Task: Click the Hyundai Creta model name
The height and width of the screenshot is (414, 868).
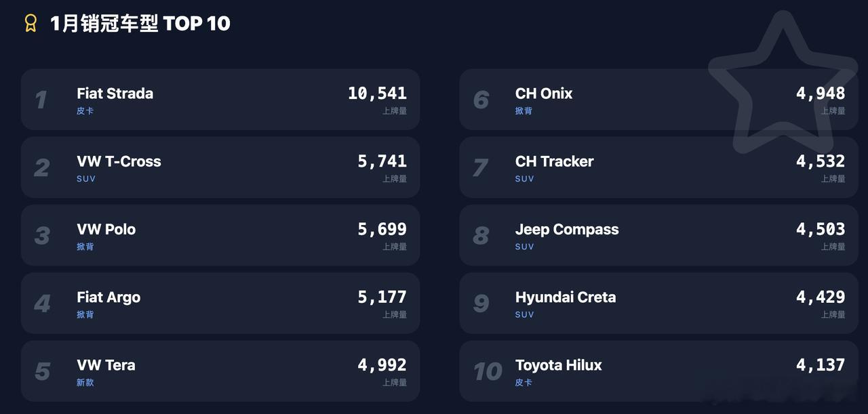Action: pyautogui.click(x=566, y=297)
